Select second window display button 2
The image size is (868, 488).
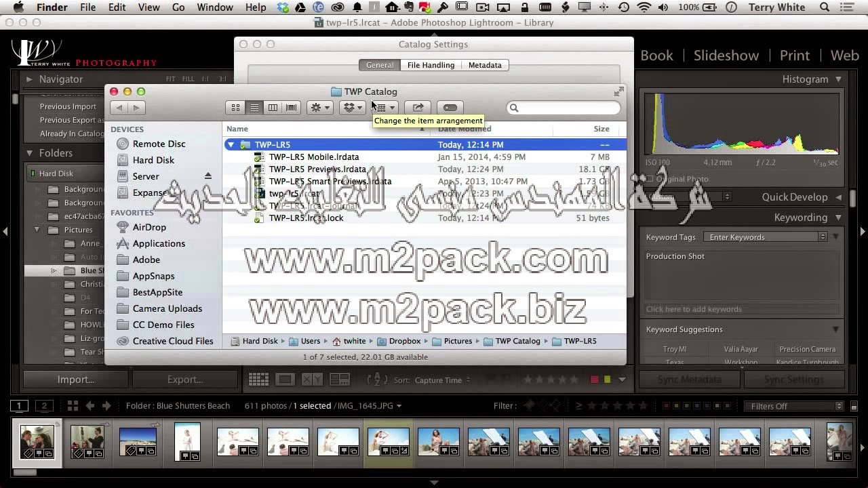point(44,406)
